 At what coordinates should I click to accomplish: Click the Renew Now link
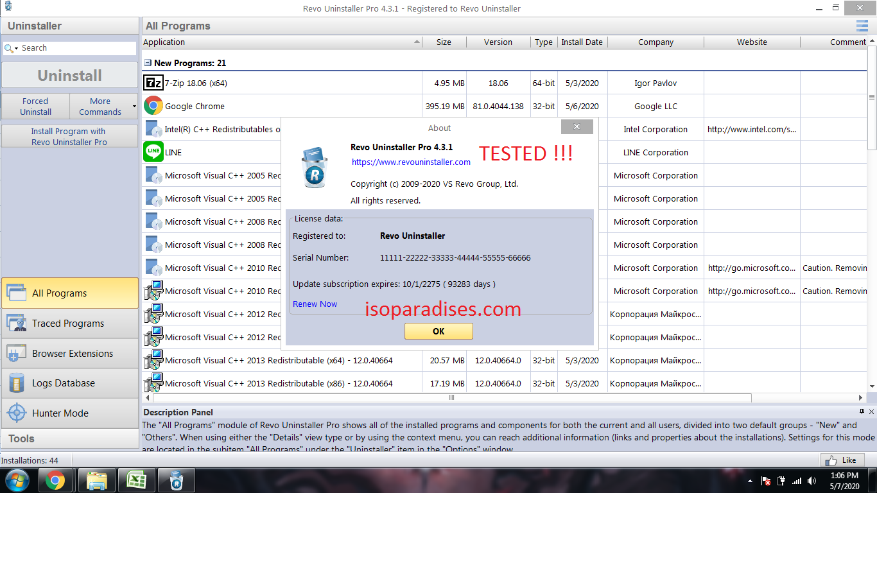(315, 304)
